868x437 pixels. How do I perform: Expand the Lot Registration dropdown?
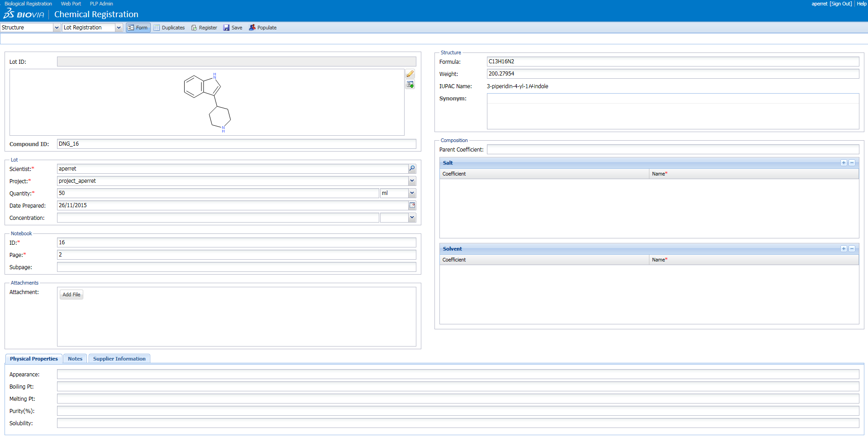pyautogui.click(x=119, y=28)
